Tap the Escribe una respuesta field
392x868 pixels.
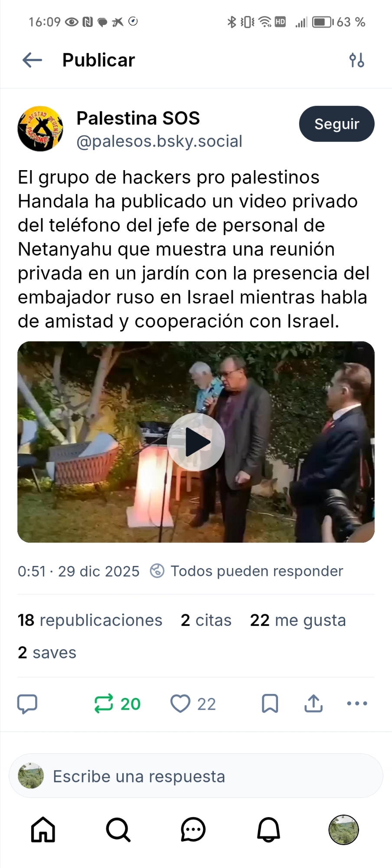[196, 776]
